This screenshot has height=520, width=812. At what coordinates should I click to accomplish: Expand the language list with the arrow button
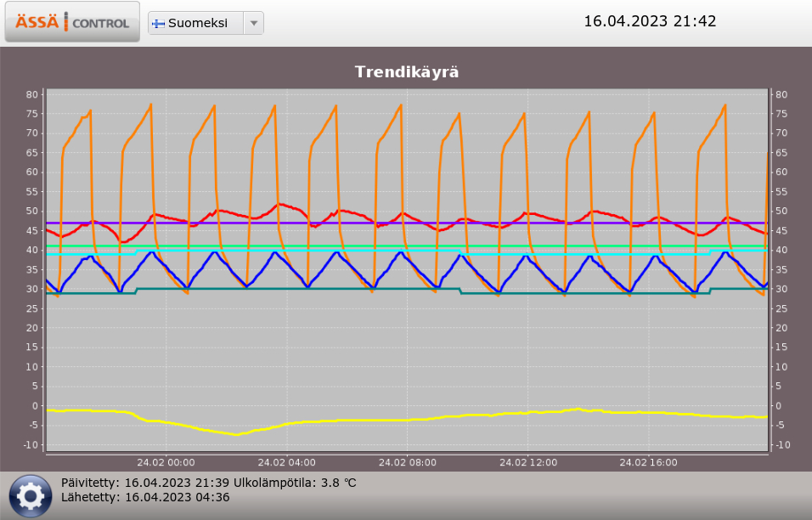pos(253,24)
